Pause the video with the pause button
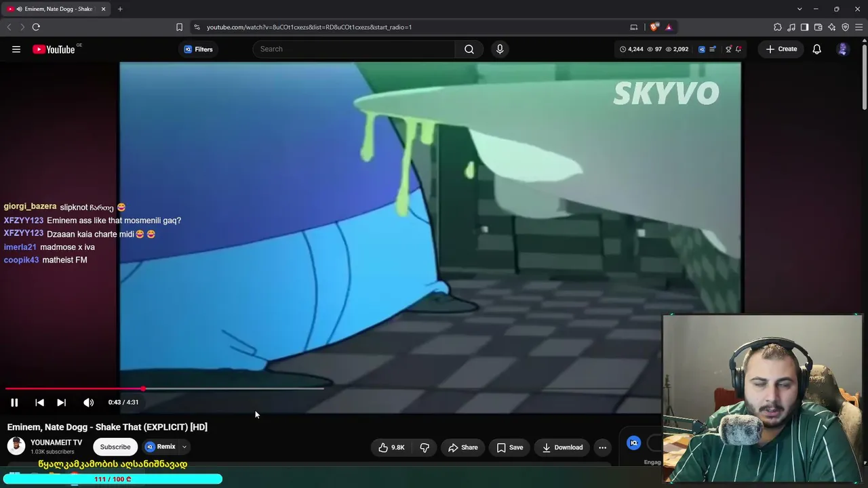The image size is (868, 488). coord(14,403)
